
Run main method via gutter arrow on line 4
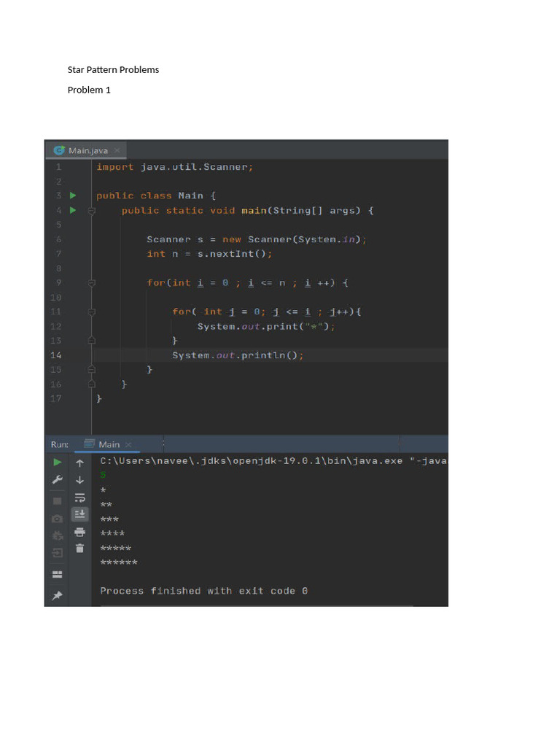(x=73, y=210)
